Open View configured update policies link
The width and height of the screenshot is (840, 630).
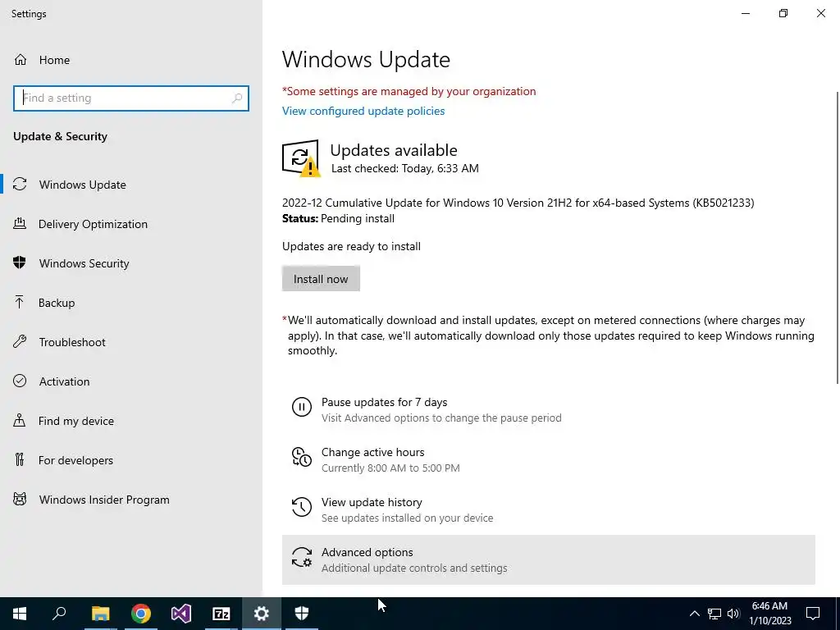pyautogui.click(x=363, y=111)
